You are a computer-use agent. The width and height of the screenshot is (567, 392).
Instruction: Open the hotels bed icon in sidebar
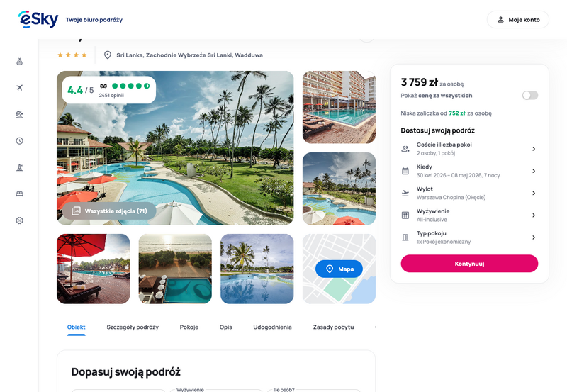(20, 194)
